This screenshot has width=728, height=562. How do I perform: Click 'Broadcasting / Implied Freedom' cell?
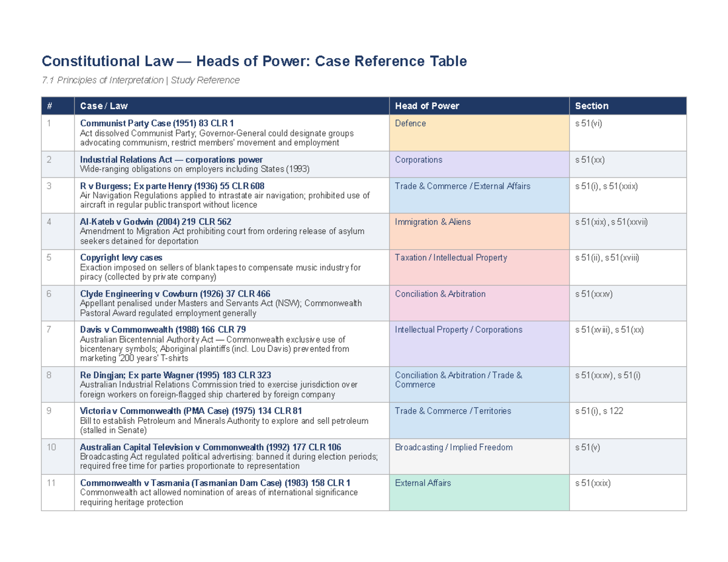click(x=479, y=456)
